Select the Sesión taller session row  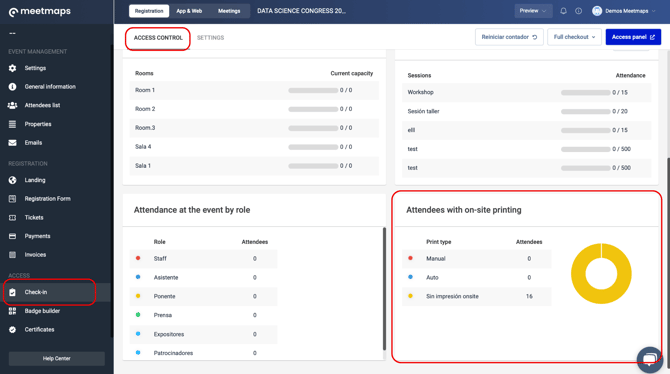pos(526,112)
